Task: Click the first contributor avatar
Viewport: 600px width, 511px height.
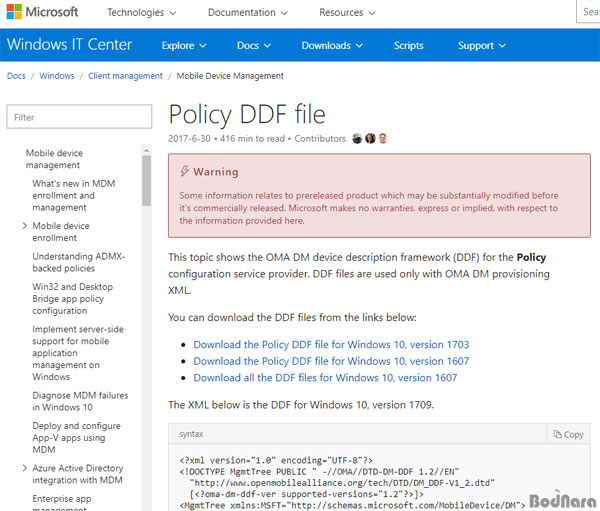Action: (x=357, y=139)
